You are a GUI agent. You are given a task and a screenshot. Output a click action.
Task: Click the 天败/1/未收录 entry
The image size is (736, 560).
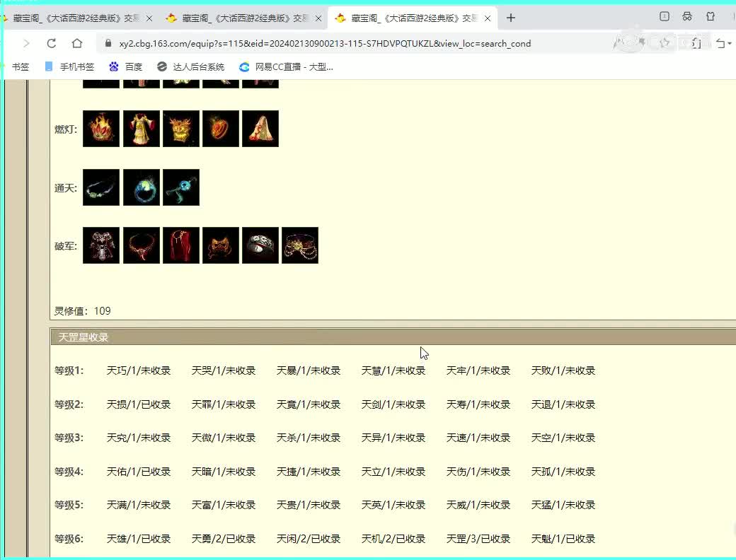(563, 371)
